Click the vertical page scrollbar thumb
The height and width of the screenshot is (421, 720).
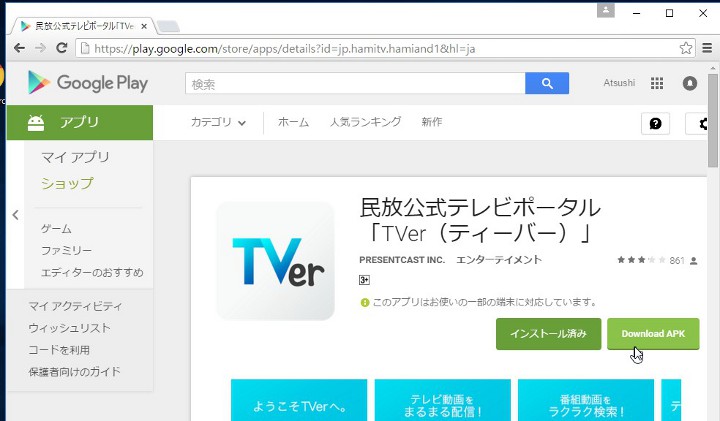click(x=713, y=120)
